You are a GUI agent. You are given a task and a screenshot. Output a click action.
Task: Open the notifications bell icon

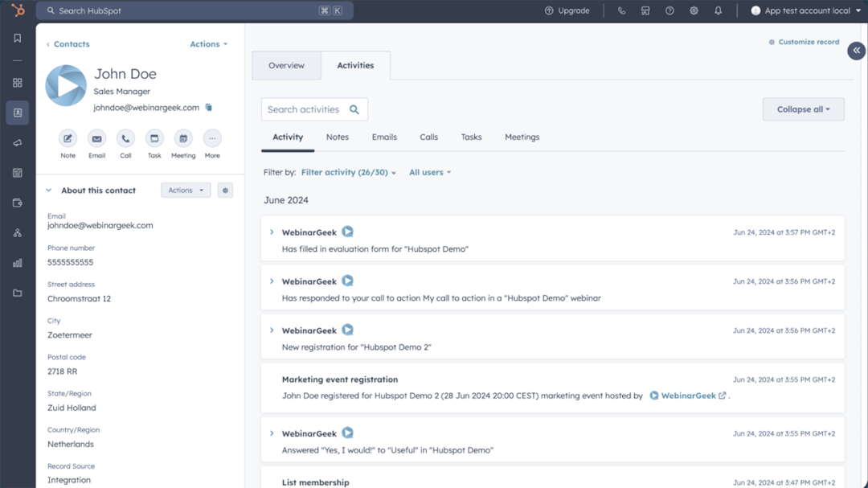(x=718, y=10)
